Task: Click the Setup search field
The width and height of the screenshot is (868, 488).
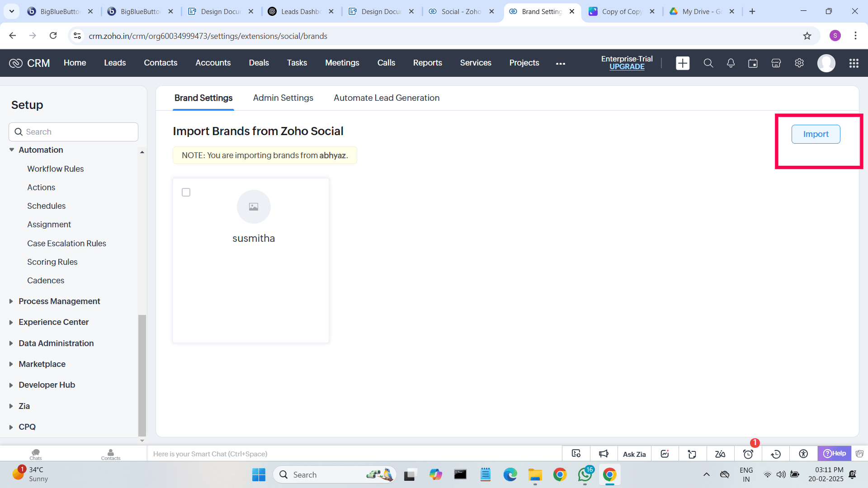Action: click(73, 132)
